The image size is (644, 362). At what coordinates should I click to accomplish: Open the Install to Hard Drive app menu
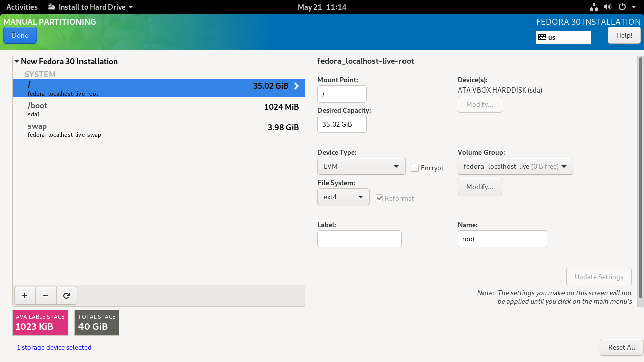pyautogui.click(x=91, y=7)
